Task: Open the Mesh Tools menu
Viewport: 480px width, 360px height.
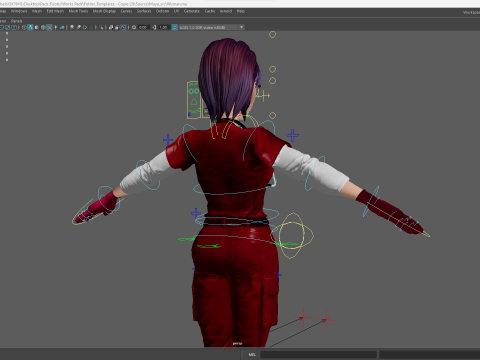Action: [78, 11]
